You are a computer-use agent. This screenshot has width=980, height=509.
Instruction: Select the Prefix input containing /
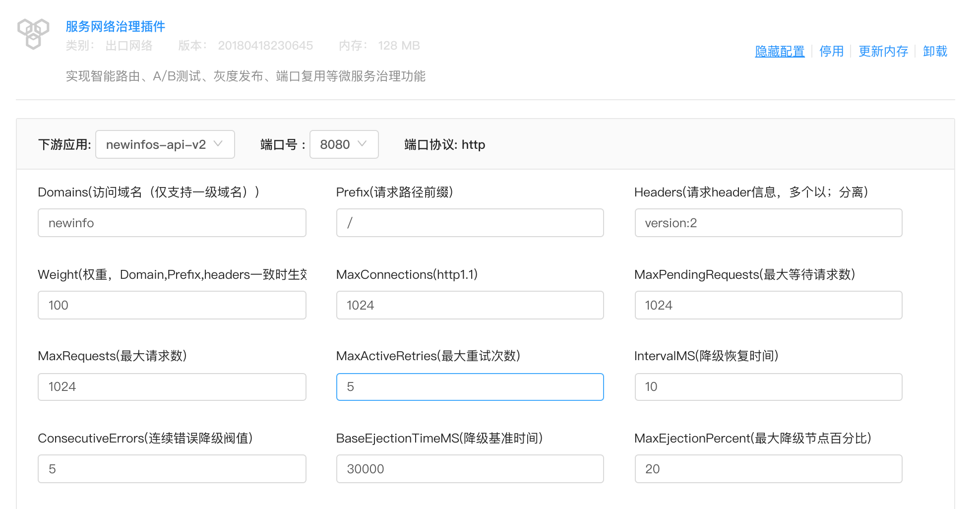470,223
